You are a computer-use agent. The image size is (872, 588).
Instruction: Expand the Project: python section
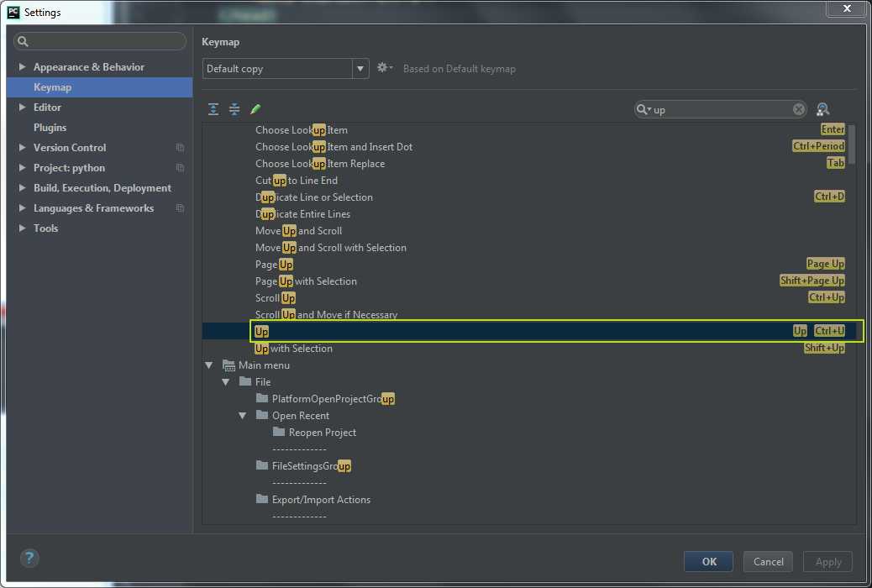pos(22,167)
